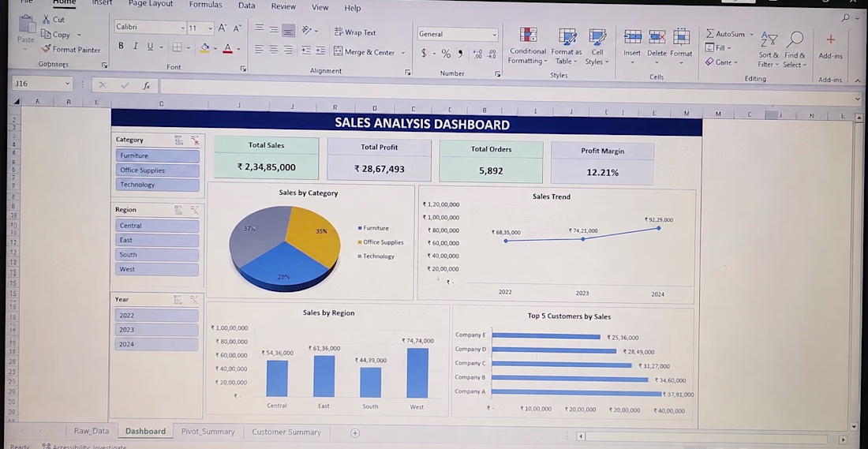Viewport: 868px width, 449px height.
Task: Clear filter on Year slicer
Action: 194,300
